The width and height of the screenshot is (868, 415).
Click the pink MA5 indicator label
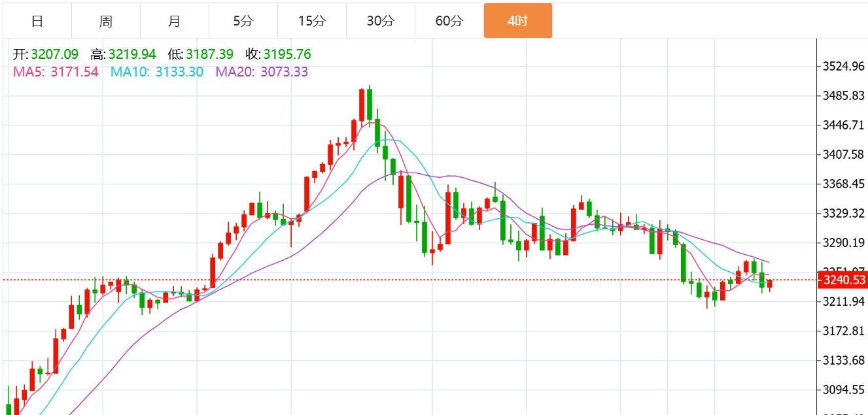56,72
